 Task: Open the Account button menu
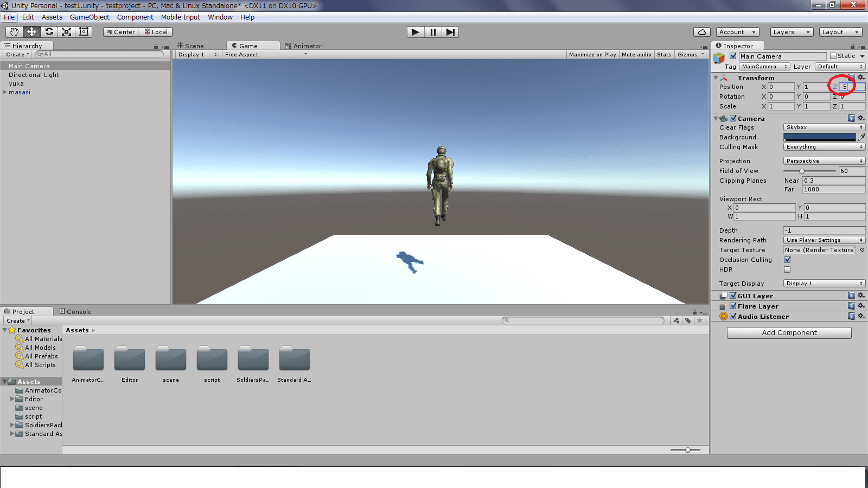(x=737, y=32)
